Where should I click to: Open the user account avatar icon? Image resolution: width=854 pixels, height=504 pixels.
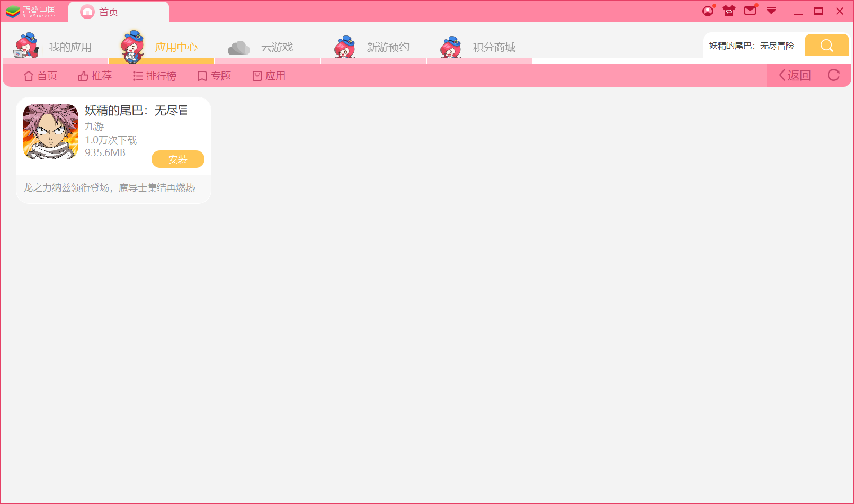(708, 11)
